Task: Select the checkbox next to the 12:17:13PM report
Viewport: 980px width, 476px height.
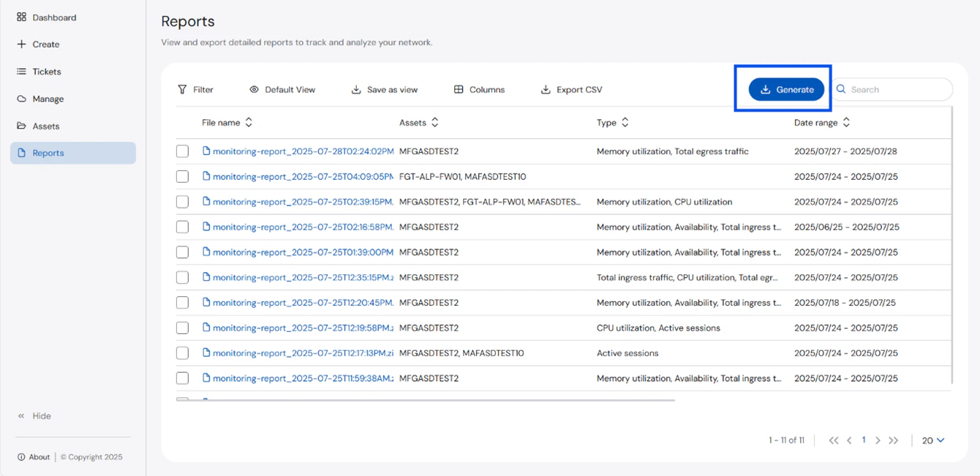Action: click(182, 352)
